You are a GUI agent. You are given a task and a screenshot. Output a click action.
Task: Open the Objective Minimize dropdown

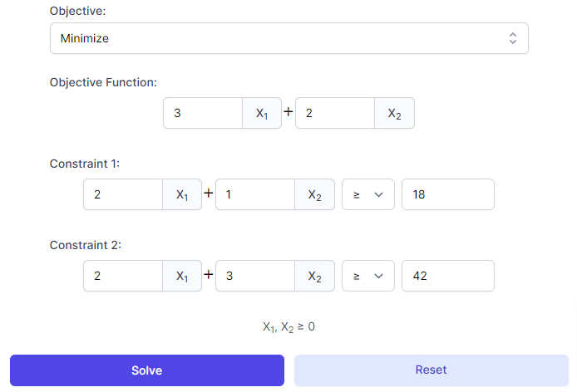[288, 38]
